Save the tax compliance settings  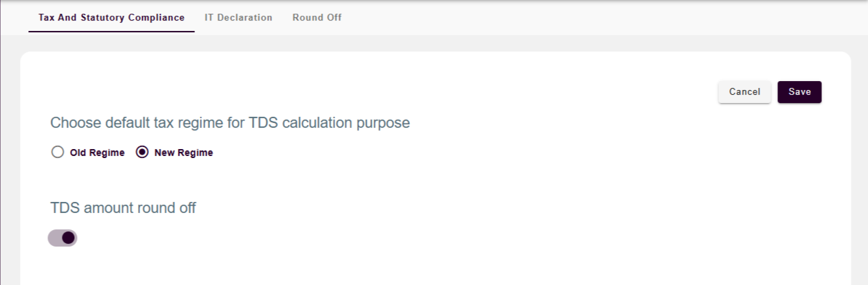point(799,92)
